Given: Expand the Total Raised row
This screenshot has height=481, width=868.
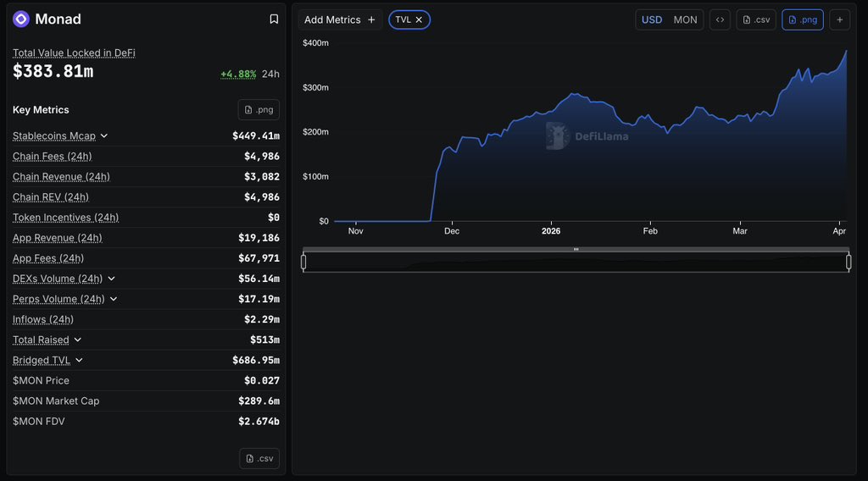Looking at the screenshot, I should point(77,340).
